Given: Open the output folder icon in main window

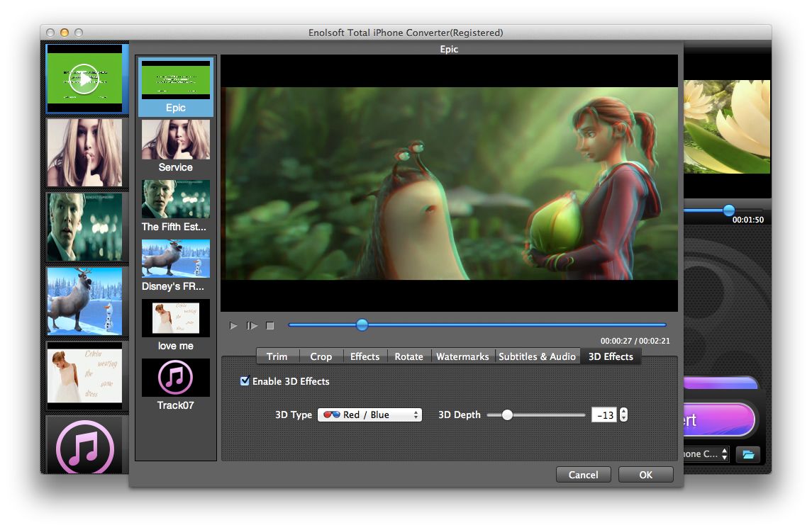Looking at the screenshot, I should click(x=748, y=454).
